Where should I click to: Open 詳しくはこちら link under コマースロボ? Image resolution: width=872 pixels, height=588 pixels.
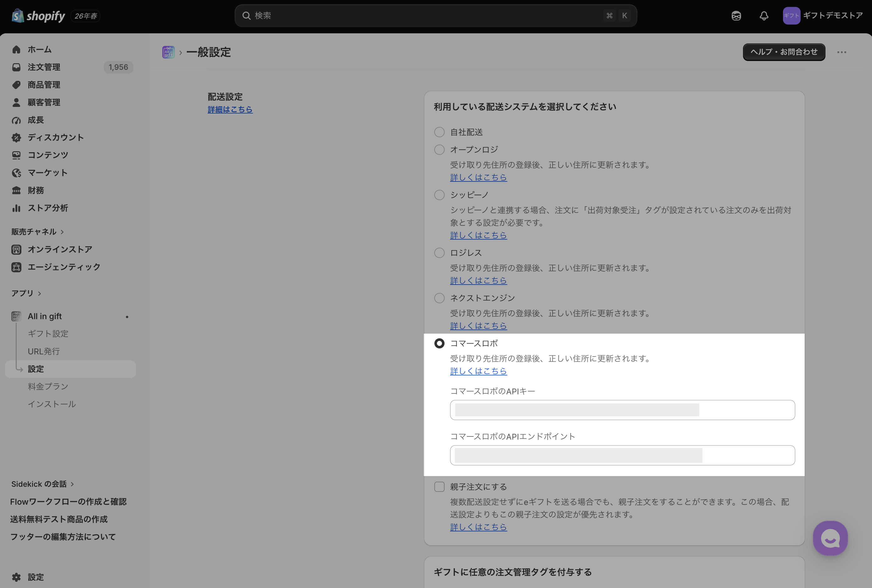click(478, 371)
